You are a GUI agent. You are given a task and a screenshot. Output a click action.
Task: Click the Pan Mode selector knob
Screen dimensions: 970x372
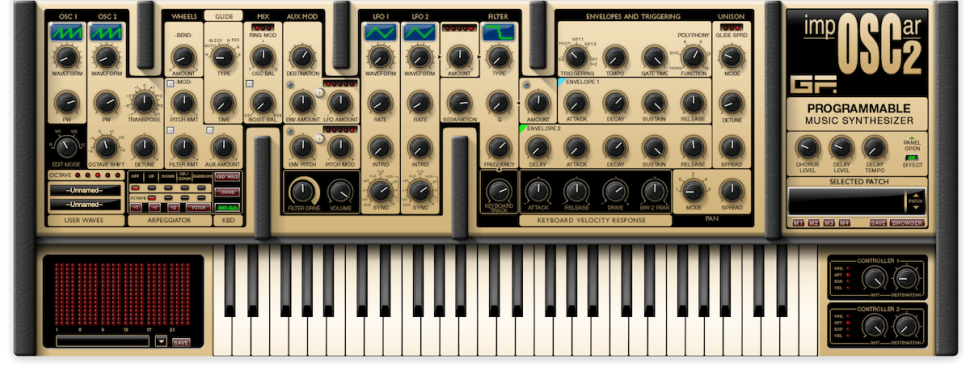[693, 191]
